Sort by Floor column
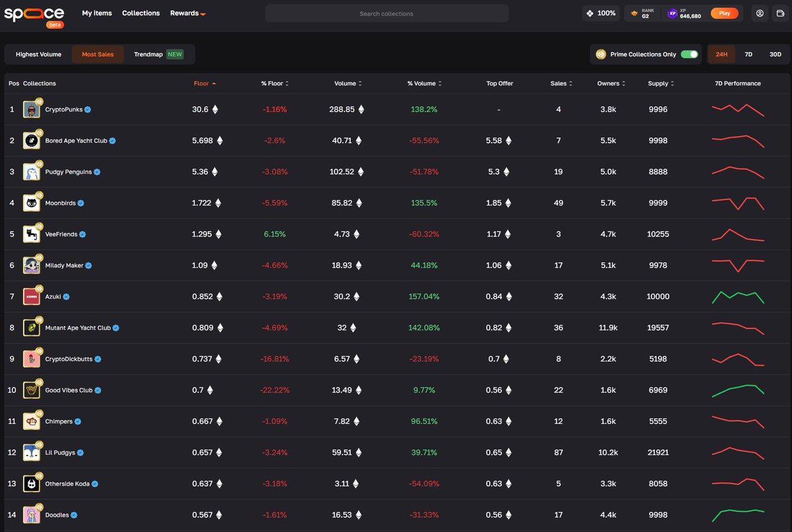 click(x=205, y=83)
